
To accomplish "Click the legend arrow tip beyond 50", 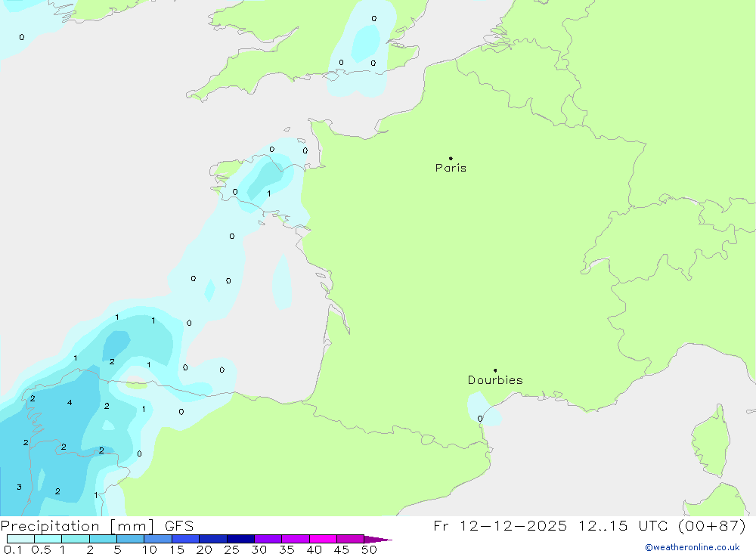I will 379,539.
